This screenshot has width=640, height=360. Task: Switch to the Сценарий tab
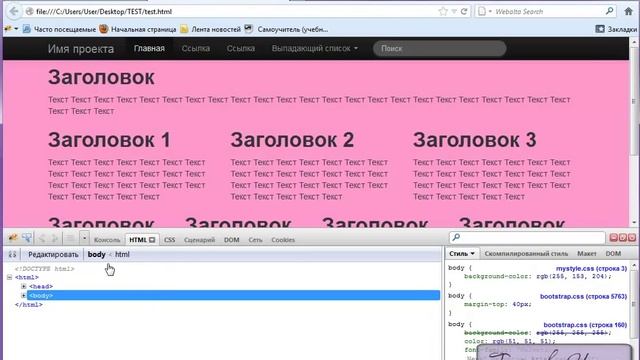coord(199,240)
